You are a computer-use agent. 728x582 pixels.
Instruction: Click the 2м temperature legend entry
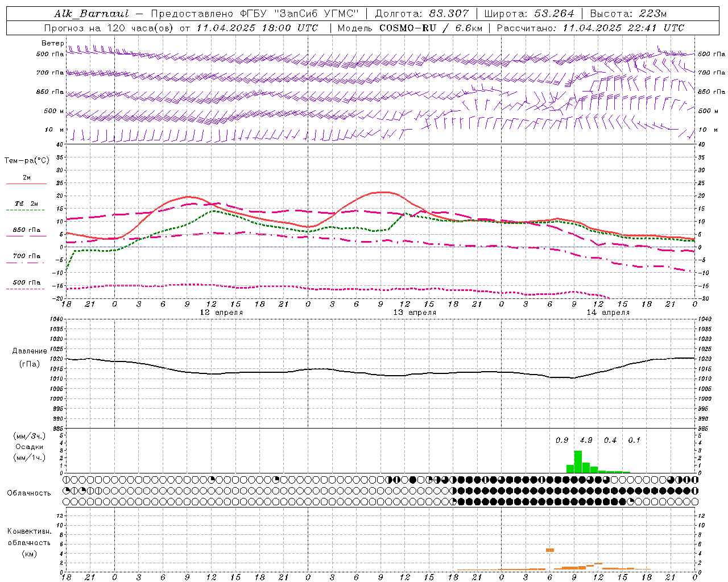click(27, 177)
